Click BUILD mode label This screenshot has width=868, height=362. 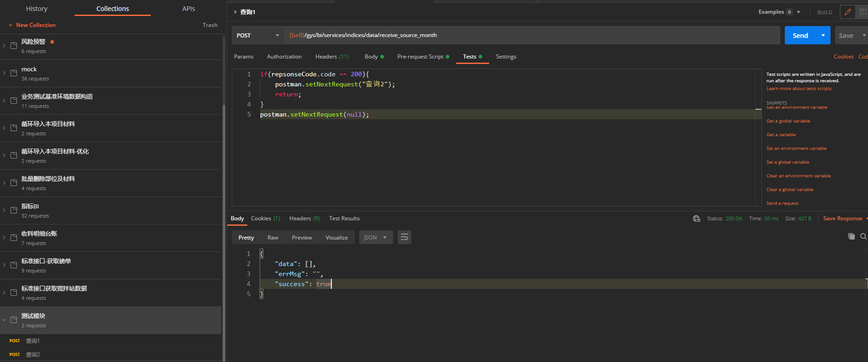pyautogui.click(x=825, y=12)
